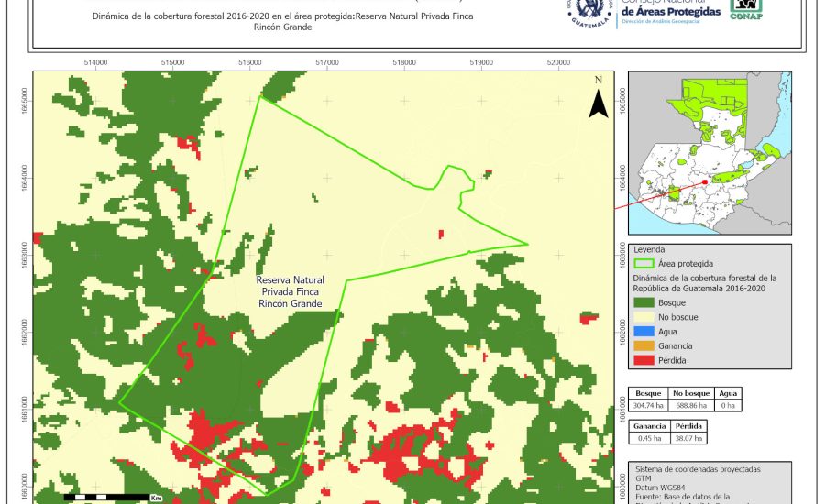Click the Ganancia 0.45 ha table value
Viewport: 825px width, 504px height.
(x=649, y=438)
